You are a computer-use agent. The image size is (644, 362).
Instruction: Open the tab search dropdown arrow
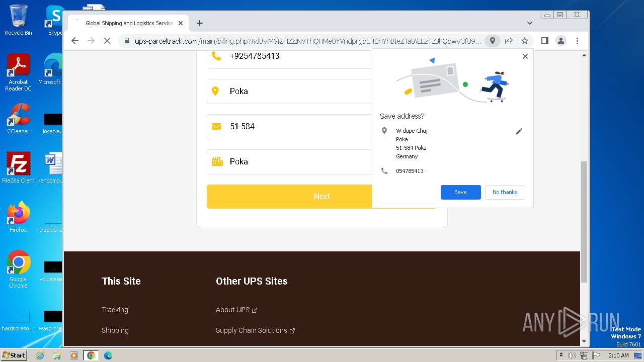click(529, 23)
